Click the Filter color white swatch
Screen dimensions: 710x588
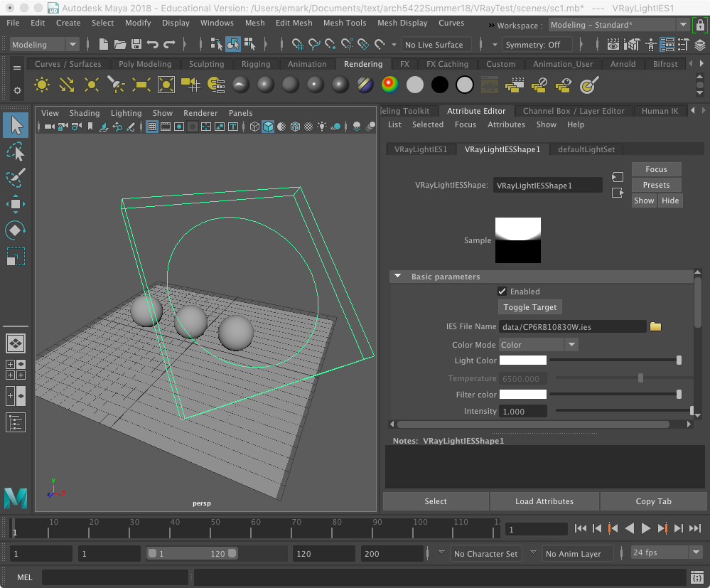click(523, 394)
